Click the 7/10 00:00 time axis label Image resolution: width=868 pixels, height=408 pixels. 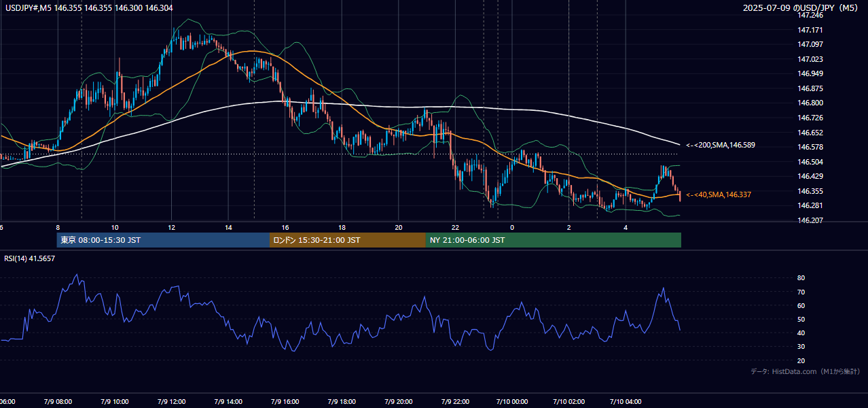click(512, 401)
